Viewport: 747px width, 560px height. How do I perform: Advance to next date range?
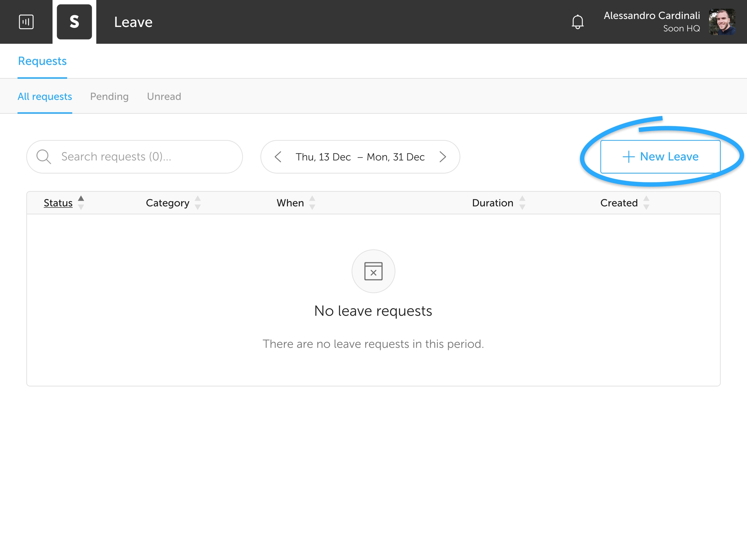point(442,157)
